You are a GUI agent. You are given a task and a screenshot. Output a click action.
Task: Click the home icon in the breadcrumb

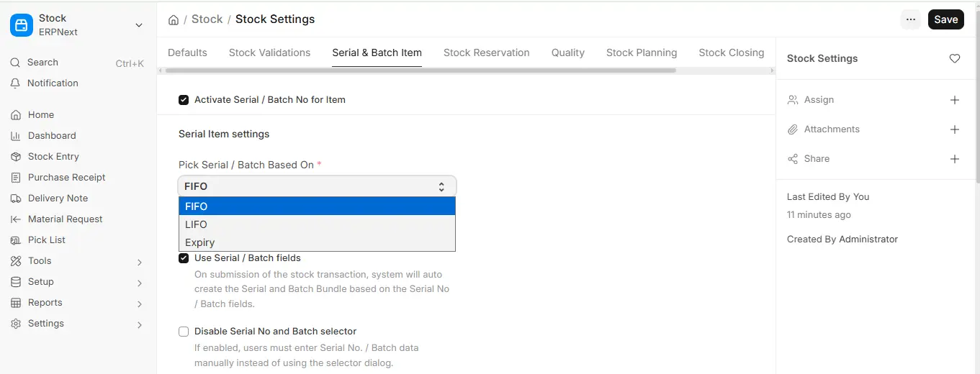tap(174, 20)
